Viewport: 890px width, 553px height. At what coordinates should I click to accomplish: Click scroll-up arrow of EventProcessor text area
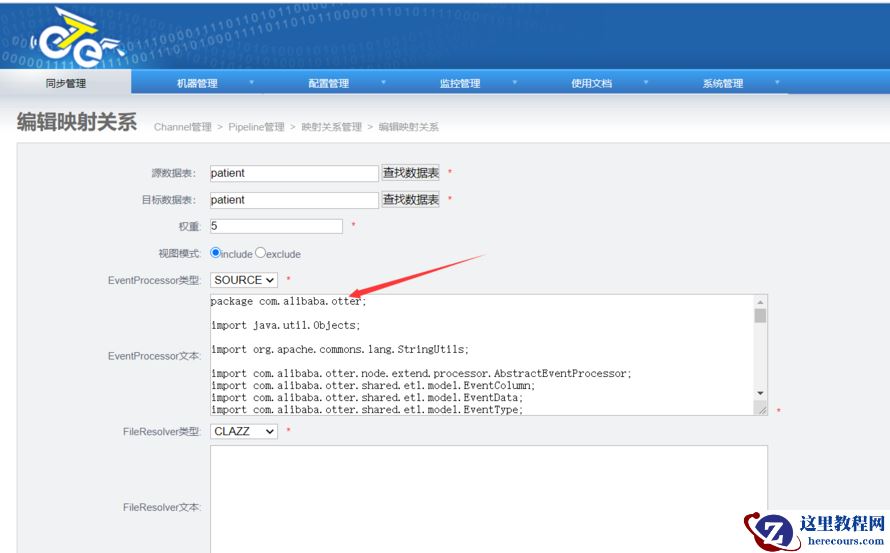pos(760,301)
